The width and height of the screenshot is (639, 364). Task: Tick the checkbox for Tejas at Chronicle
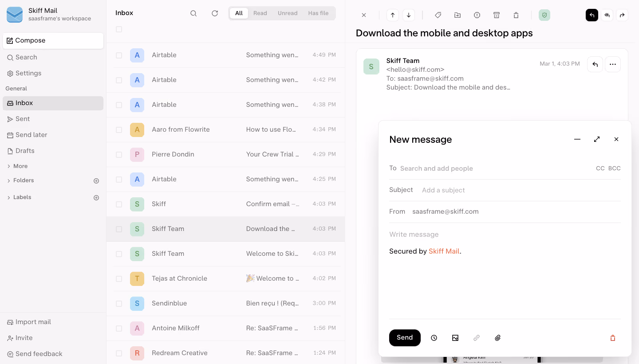(x=119, y=279)
